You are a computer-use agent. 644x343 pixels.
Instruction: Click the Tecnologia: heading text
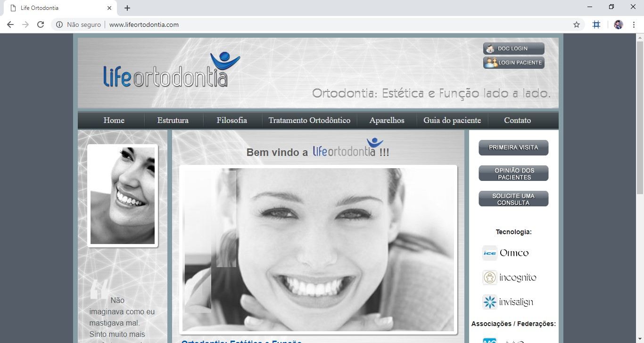513,232
